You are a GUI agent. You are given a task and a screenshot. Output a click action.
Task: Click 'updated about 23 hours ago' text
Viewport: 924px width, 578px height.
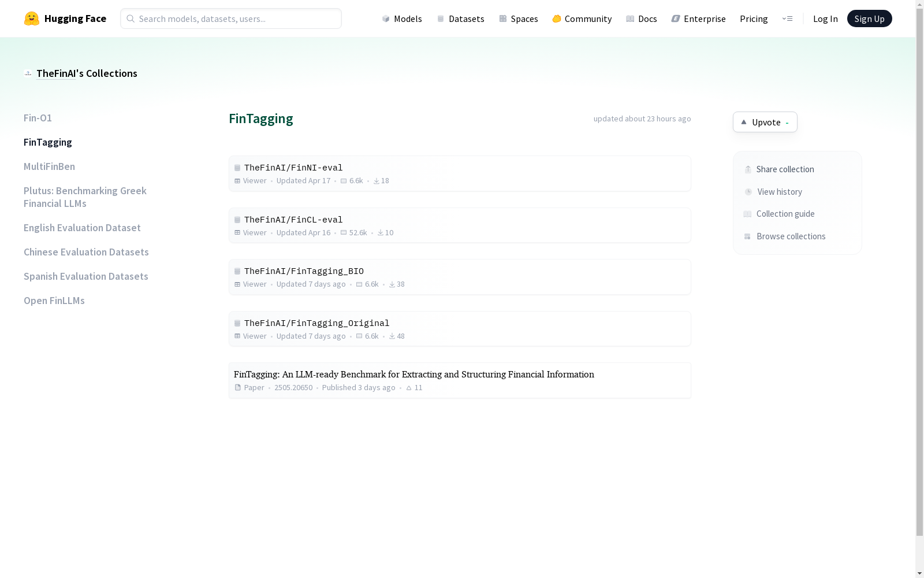(x=642, y=118)
